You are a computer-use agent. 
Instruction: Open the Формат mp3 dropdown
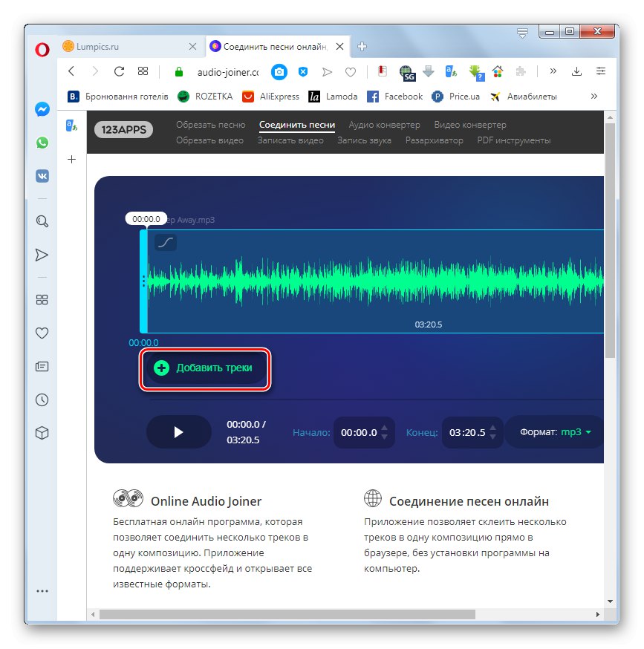555,432
